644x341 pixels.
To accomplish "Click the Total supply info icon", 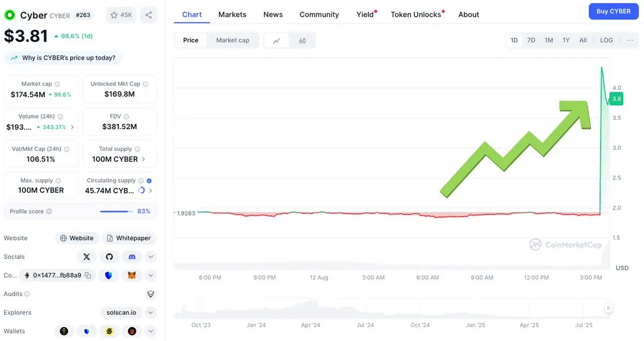I will point(137,149).
